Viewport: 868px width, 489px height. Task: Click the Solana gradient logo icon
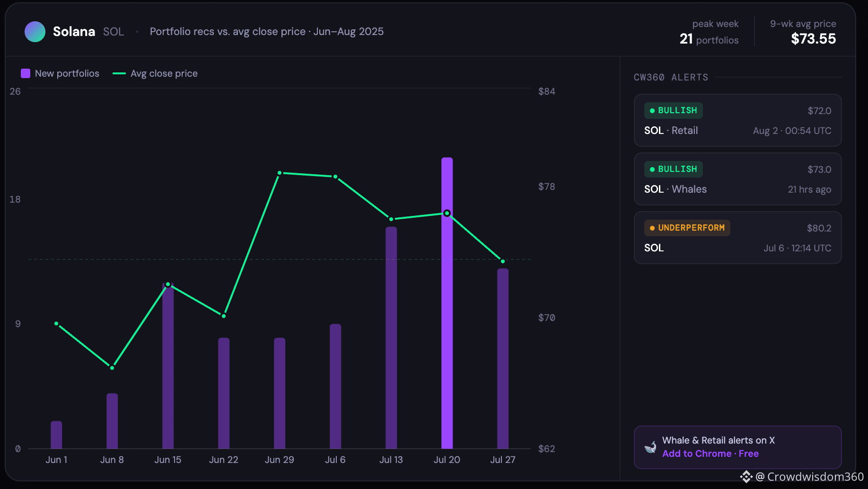35,32
